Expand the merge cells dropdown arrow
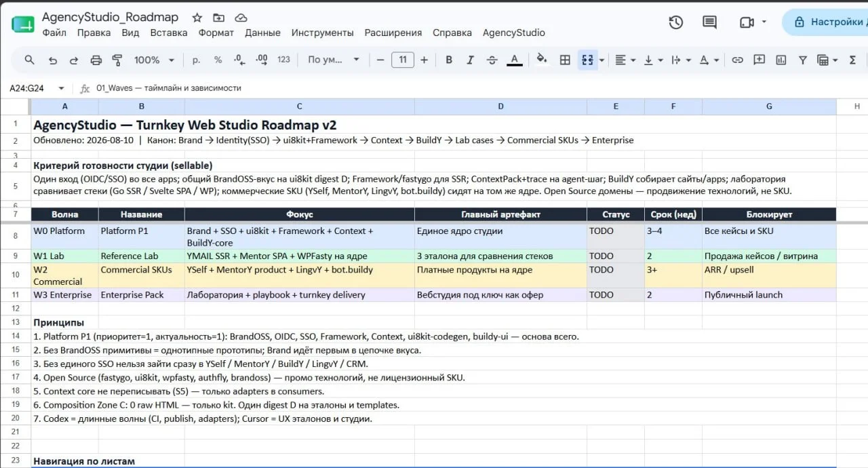Viewport: 868px width, 468px height. 601,60
